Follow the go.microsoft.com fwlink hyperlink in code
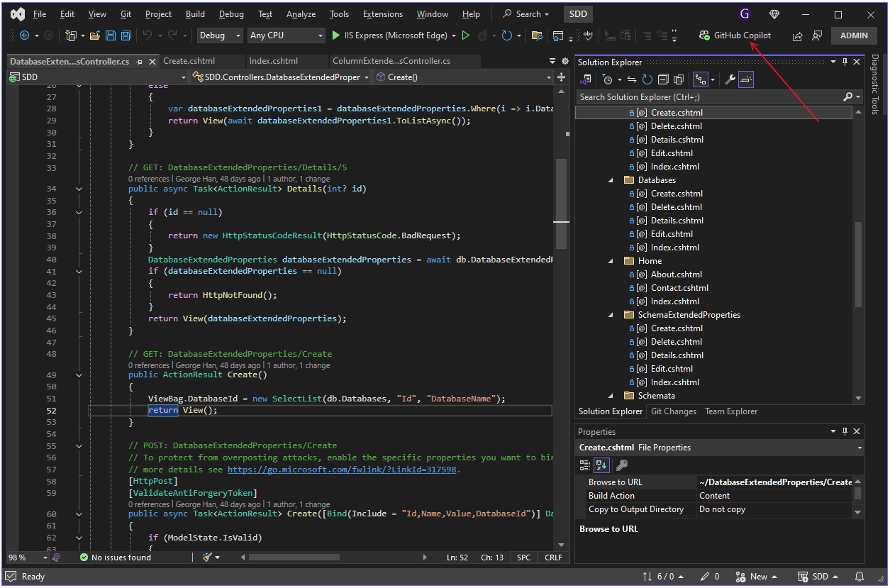 pyautogui.click(x=343, y=470)
